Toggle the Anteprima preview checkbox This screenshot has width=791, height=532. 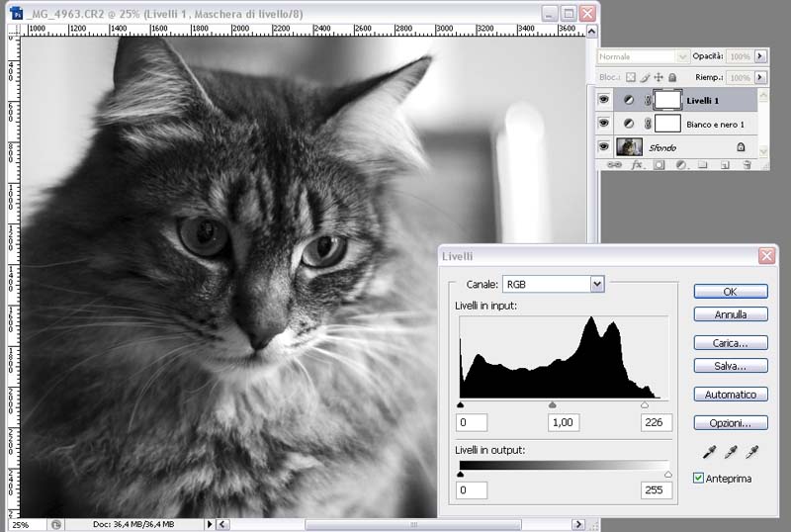tap(699, 479)
